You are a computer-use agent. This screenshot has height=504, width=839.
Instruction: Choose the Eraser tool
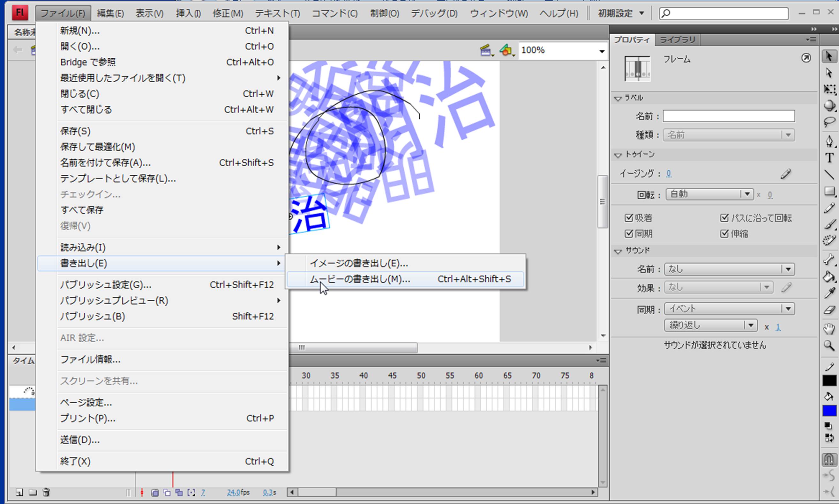point(829,310)
